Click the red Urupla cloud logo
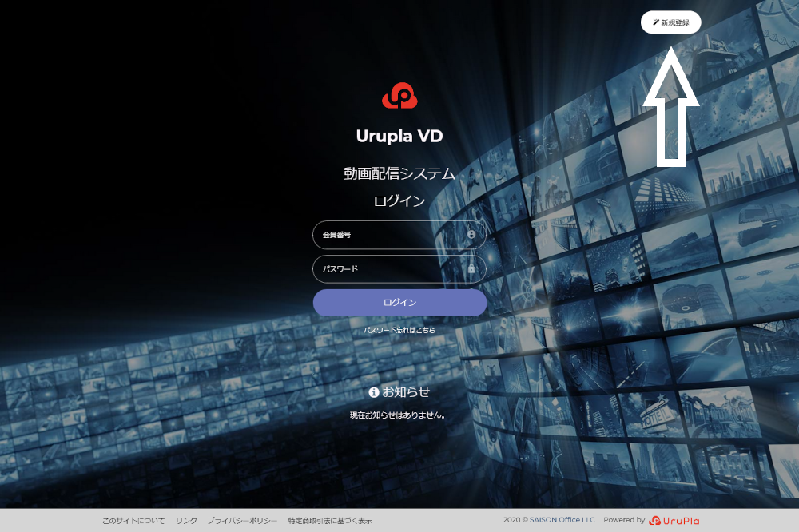This screenshot has height=532, width=799. click(399, 96)
